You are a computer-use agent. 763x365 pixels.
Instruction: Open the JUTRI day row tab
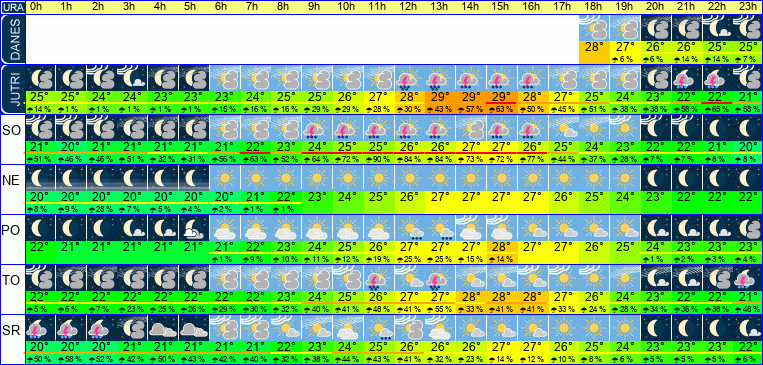[12, 89]
